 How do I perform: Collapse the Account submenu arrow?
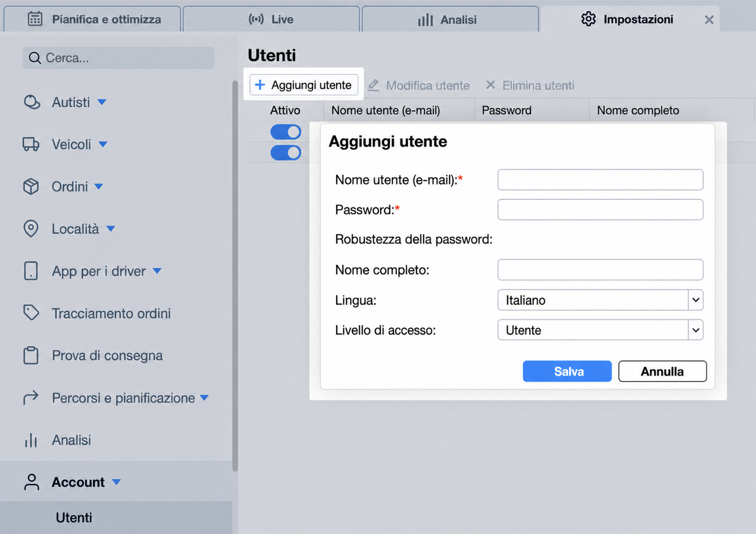(x=116, y=482)
